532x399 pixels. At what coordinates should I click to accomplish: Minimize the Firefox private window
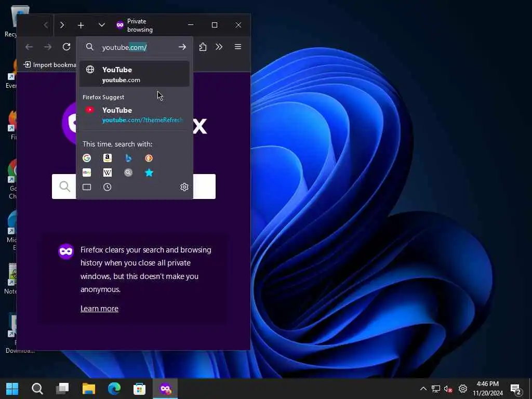click(x=191, y=25)
